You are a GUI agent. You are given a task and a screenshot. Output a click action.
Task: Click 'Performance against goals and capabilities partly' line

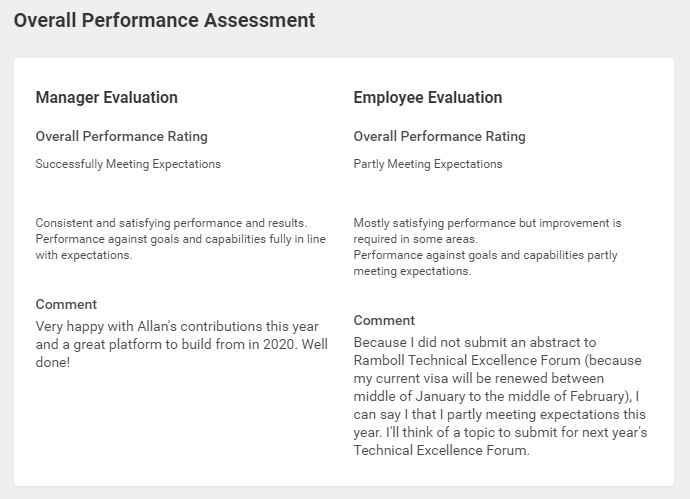pos(485,255)
